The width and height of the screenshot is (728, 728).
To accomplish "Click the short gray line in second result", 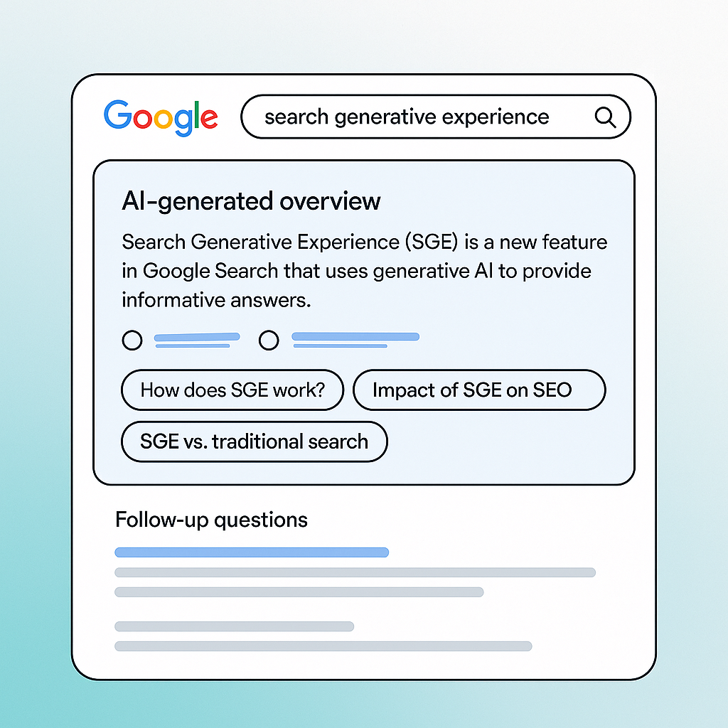I will tap(234, 626).
